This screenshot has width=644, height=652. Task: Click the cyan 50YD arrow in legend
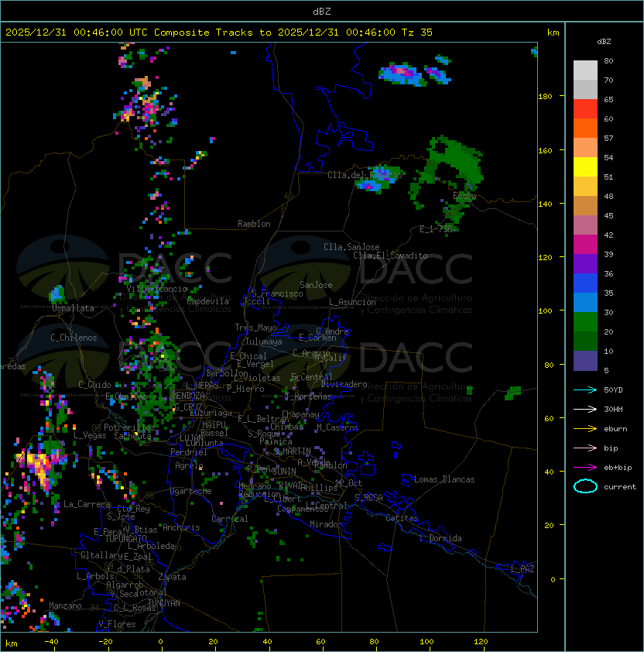click(x=585, y=389)
